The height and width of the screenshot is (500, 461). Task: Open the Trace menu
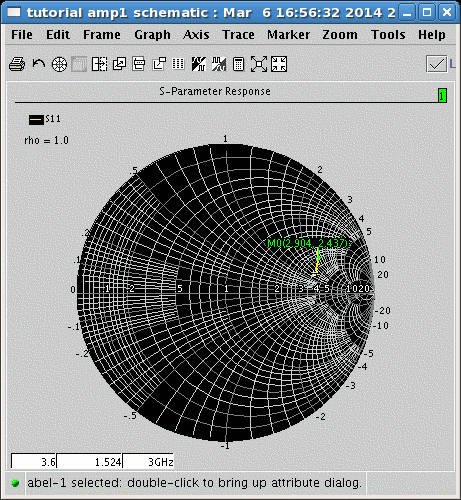(238, 35)
